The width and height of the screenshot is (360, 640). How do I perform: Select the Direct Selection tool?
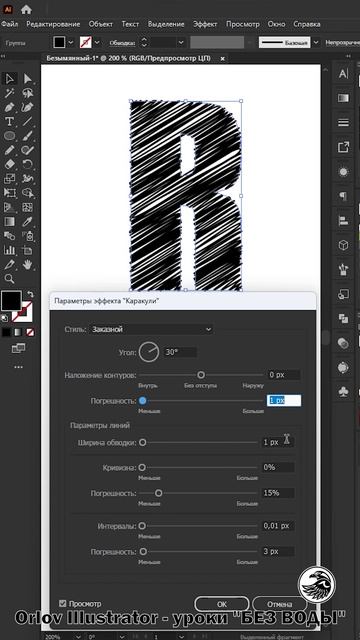point(27,79)
